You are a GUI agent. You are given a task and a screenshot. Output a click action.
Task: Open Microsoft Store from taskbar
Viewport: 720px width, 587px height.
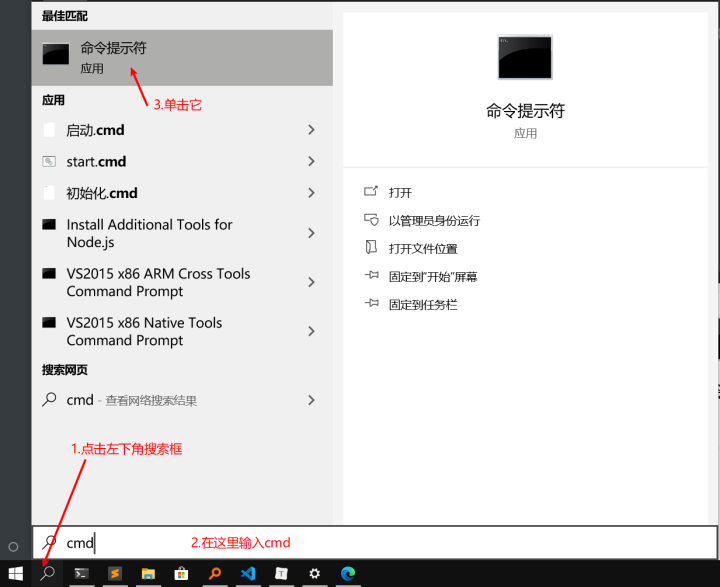click(181, 573)
